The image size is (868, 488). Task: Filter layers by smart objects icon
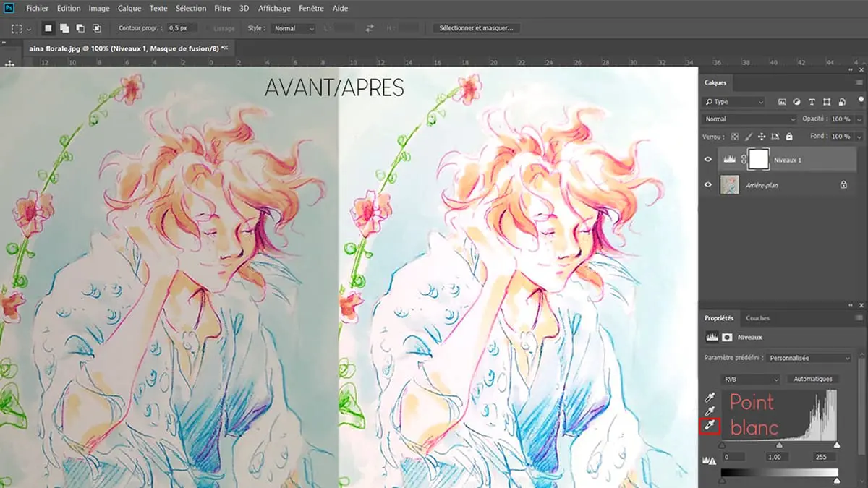[841, 102]
